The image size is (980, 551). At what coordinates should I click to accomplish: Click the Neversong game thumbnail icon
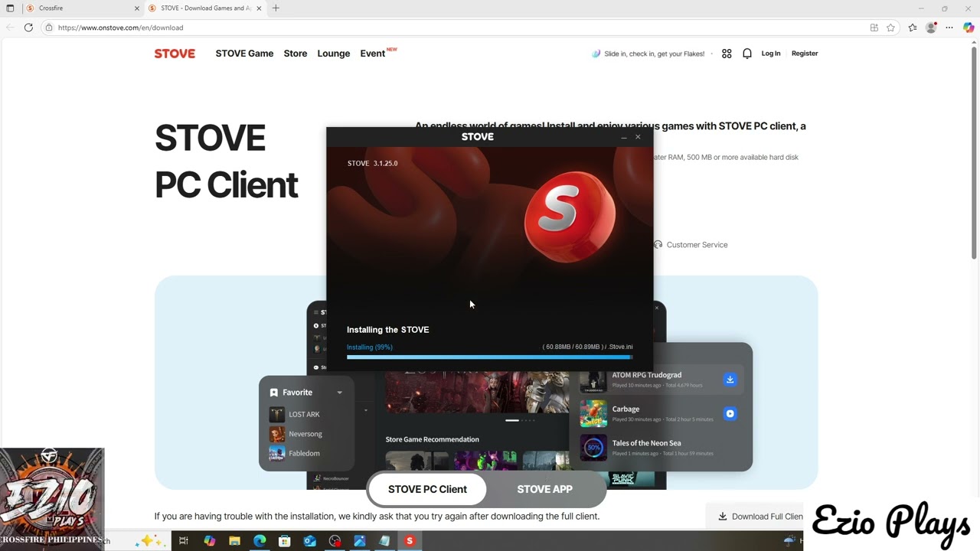pyautogui.click(x=276, y=434)
